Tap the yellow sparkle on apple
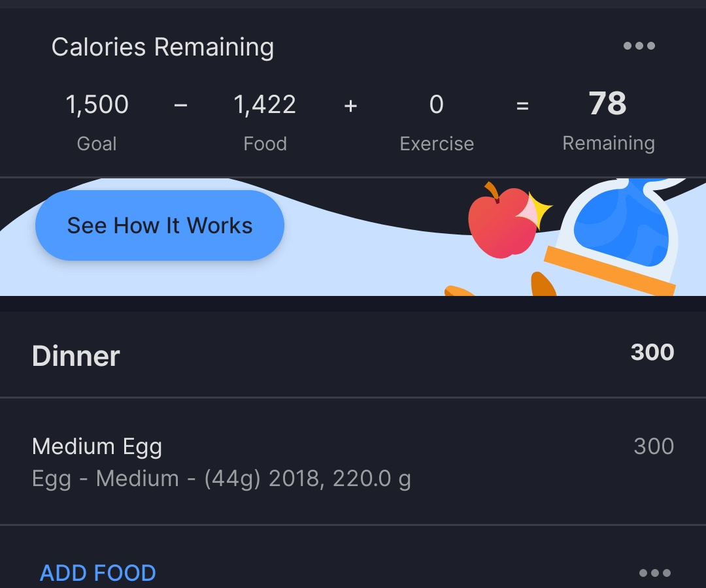706x588 pixels. (539, 210)
